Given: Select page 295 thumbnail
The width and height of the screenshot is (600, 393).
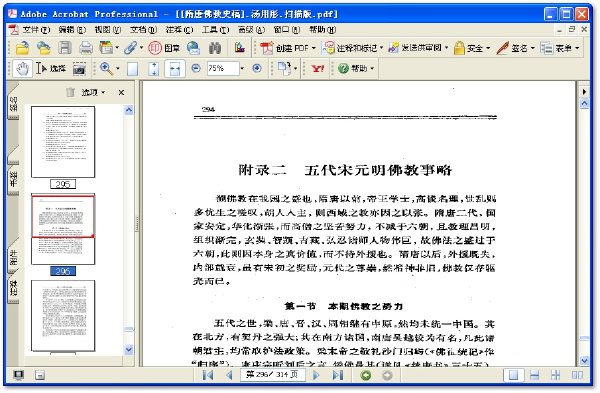Looking at the screenshot, I should tap(63, 142).
